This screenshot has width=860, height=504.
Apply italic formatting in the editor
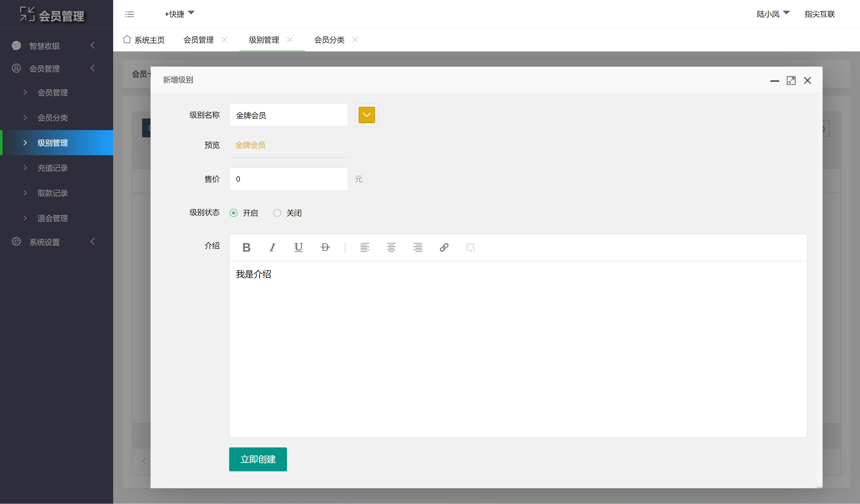coord(272,247)
